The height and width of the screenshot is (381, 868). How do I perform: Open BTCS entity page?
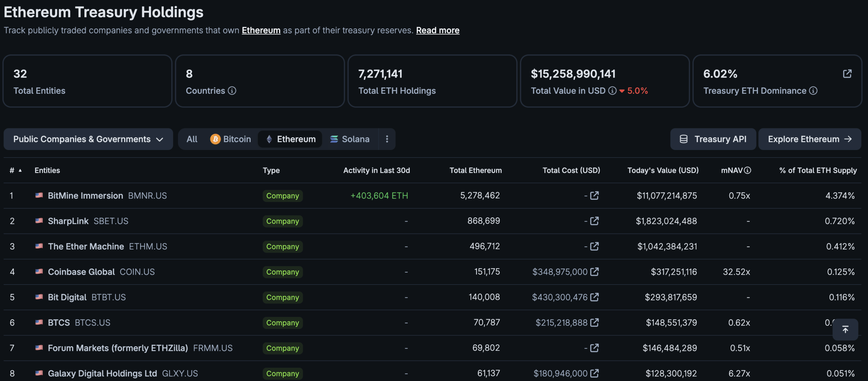pyautogui.click(x=59, y=322)
